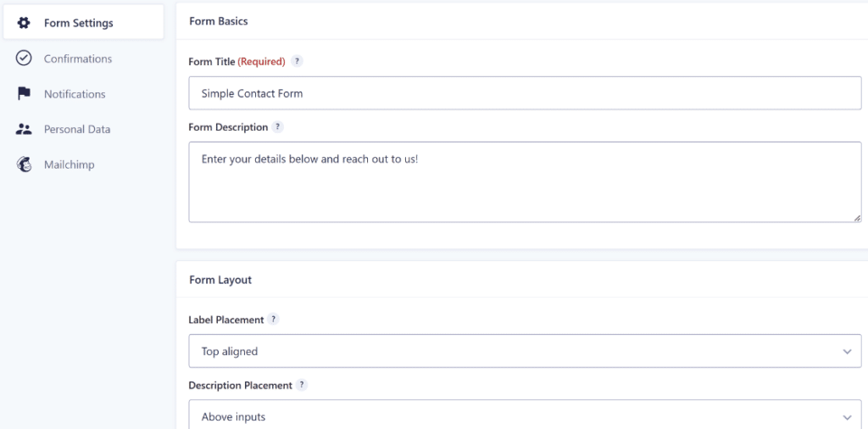
Task: Click the Top aligned dropdown chevron
Action: [847, 352]
